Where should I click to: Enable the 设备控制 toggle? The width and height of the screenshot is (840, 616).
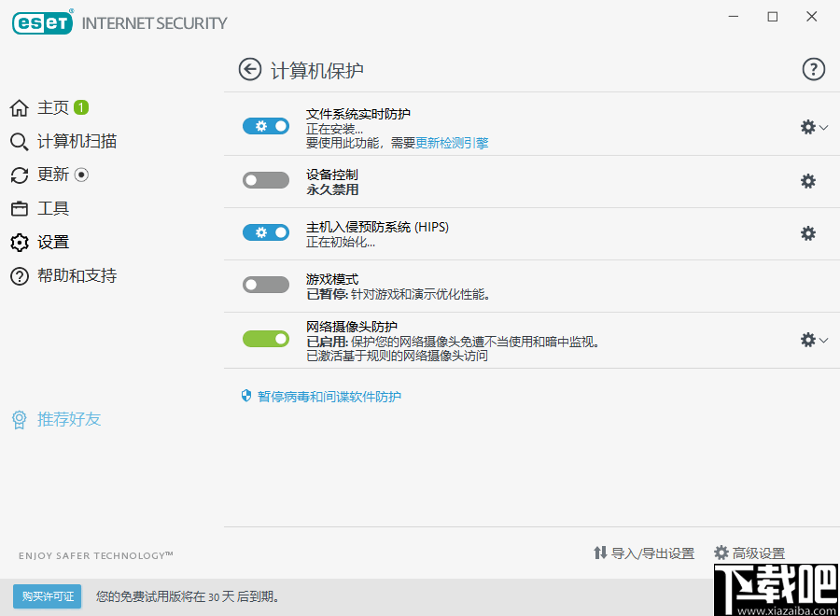click(x=266, y=179)
